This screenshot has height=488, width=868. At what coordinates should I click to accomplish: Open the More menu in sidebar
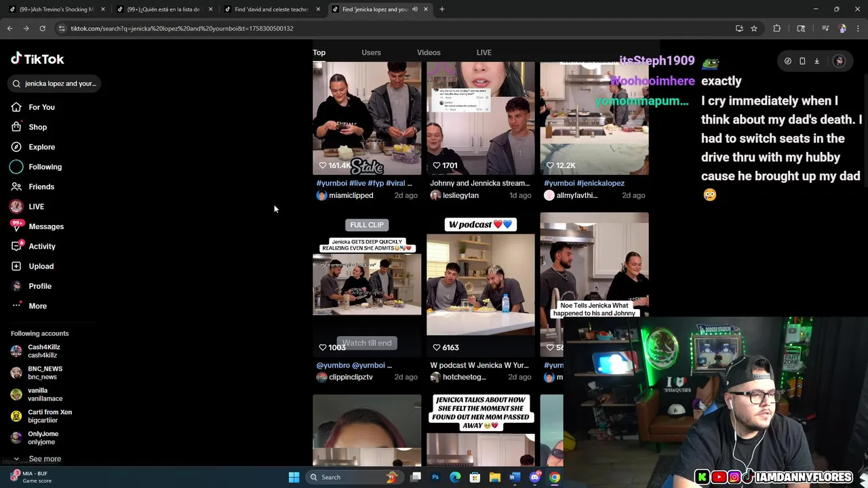coord(28,306)
